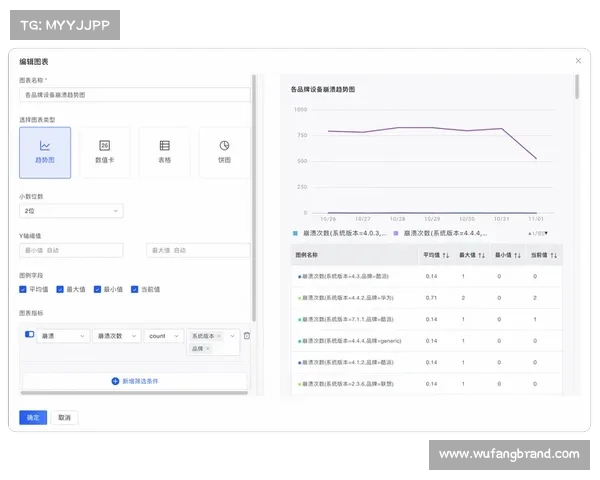Image resolution: width=600 pixels, height=480 pixels.
Task: Click the 图表名称 text input field
Action: (134, 95)
